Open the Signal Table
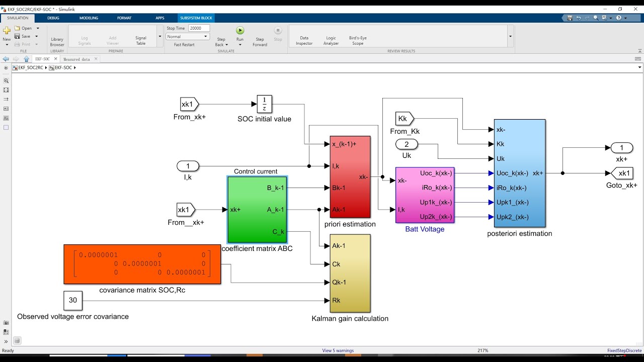 pyautogui.click(x=141, y=40)
